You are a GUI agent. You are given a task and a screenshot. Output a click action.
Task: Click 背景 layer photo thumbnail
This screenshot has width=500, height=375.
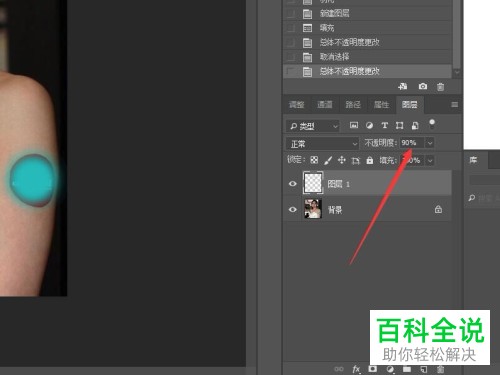313,209
